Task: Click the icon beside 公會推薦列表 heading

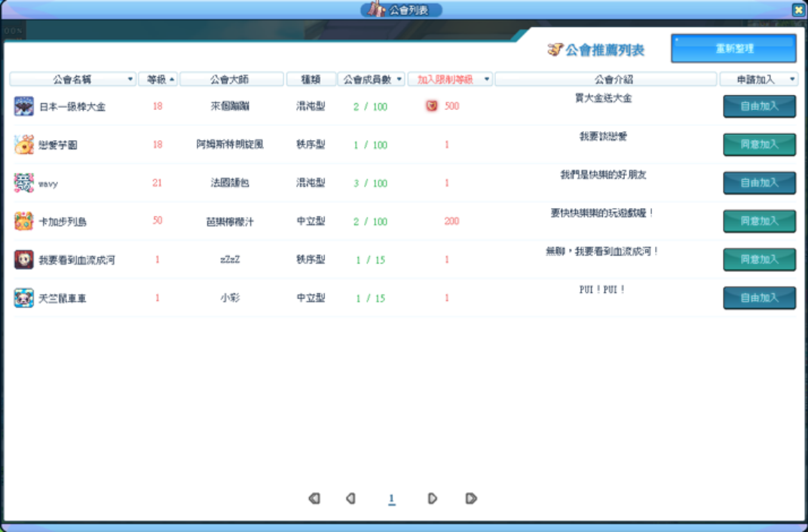Action: 555,50
